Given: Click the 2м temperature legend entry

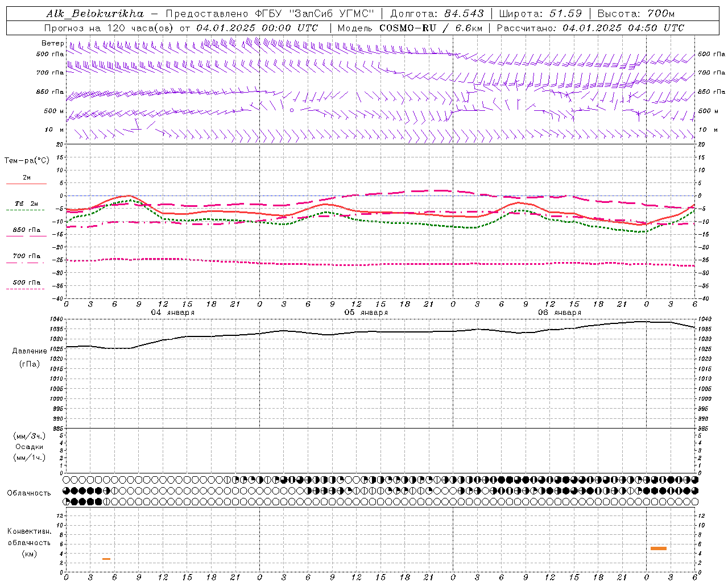Looking at the screenshot, I should click(x=26, y=178).
